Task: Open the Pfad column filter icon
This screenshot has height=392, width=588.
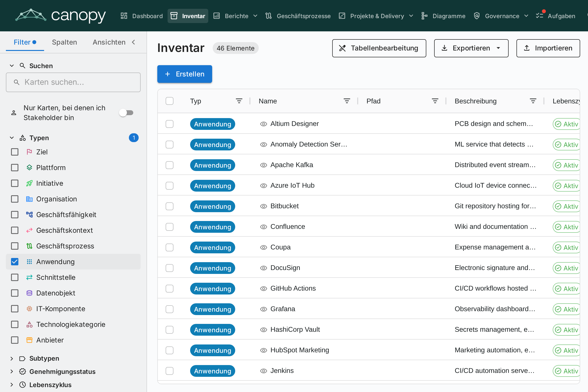Action: (435, 101)
